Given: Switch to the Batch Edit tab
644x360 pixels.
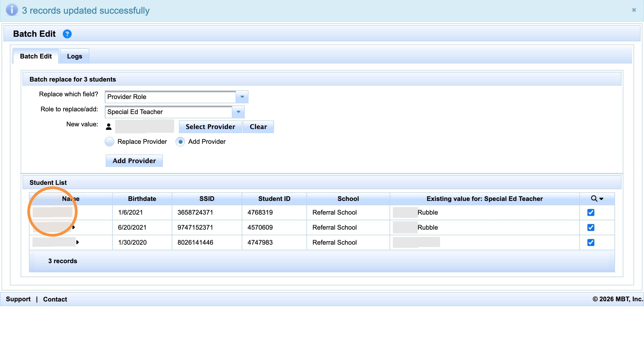Looking at the screenshot, I should point(36,56).
